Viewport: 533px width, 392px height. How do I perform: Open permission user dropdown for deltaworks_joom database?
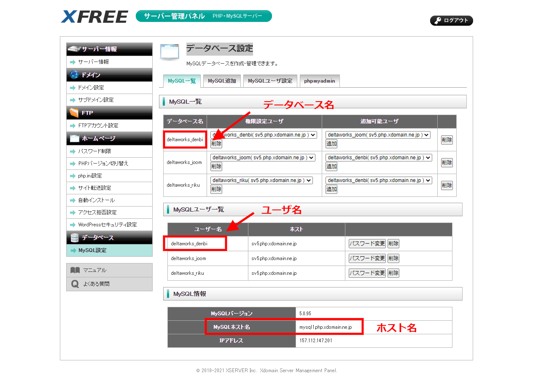tap(263, 158)
